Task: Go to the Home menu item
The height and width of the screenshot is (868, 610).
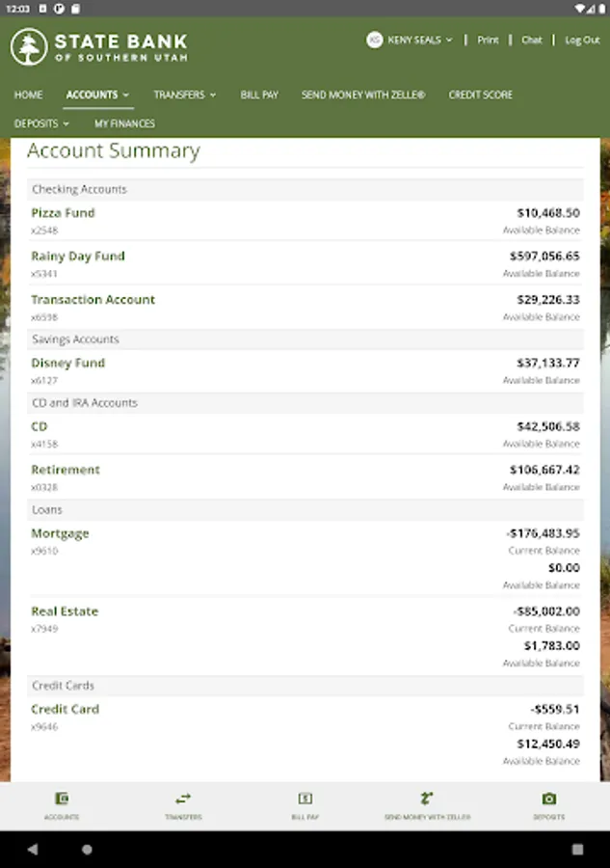Action: tap(28, 95)
